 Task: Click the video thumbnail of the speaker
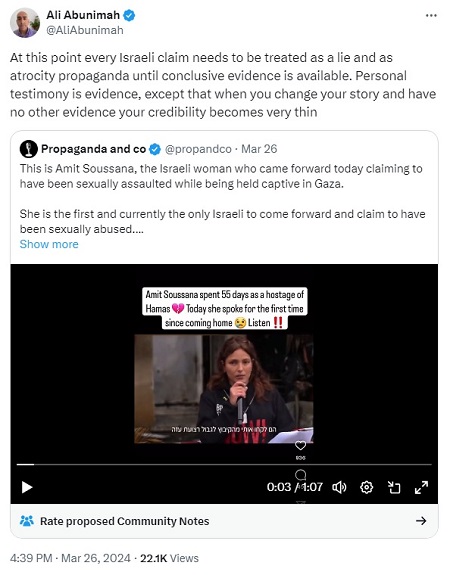(x=224, y=389)
